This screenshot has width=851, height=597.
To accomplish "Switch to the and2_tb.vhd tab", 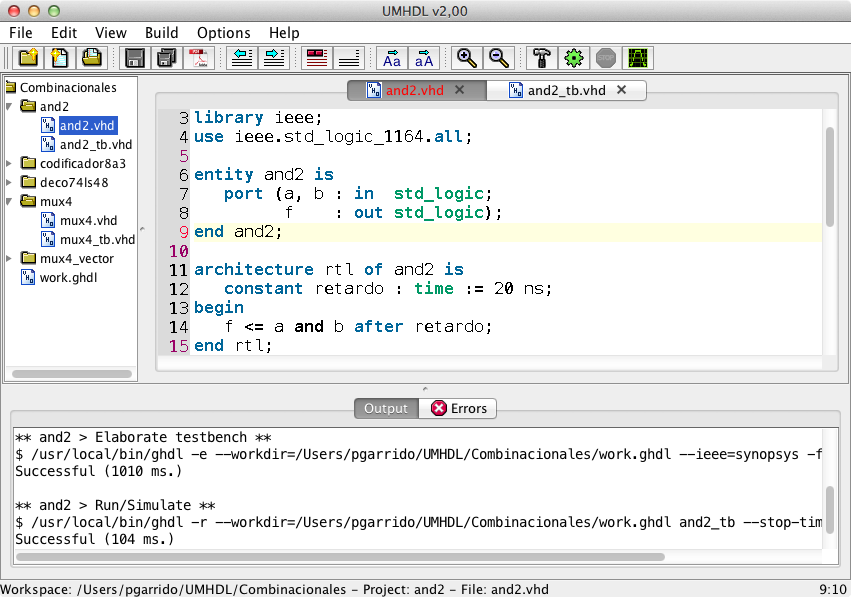I will pyautogui.click(x=566, y=90).
